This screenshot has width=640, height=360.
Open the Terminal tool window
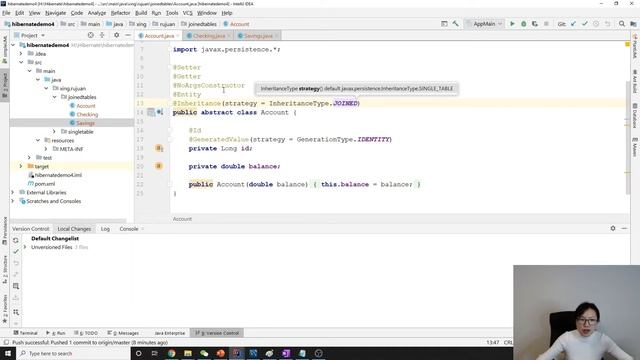coord(25,333)
